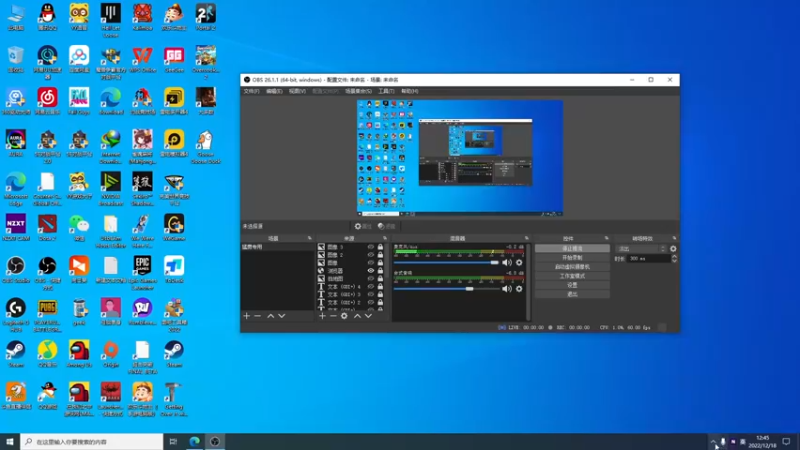Remove the selected scene with the minus icon
This screenshot has width=800, height=450.
[258, 316]
